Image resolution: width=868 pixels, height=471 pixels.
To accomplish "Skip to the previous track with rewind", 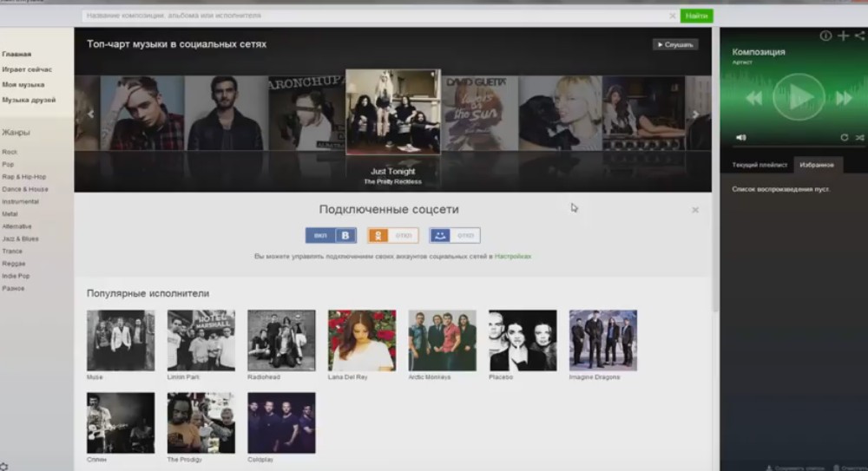I will tap(753, 99).
